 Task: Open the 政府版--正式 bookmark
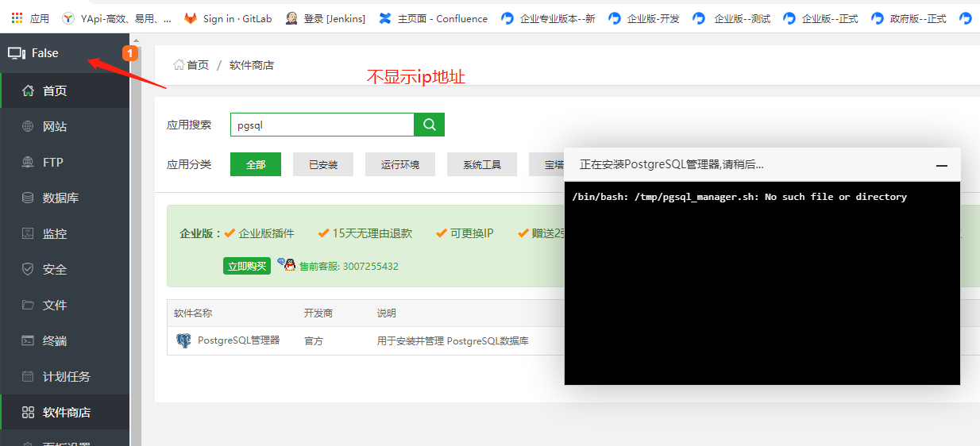coord(909,18)
